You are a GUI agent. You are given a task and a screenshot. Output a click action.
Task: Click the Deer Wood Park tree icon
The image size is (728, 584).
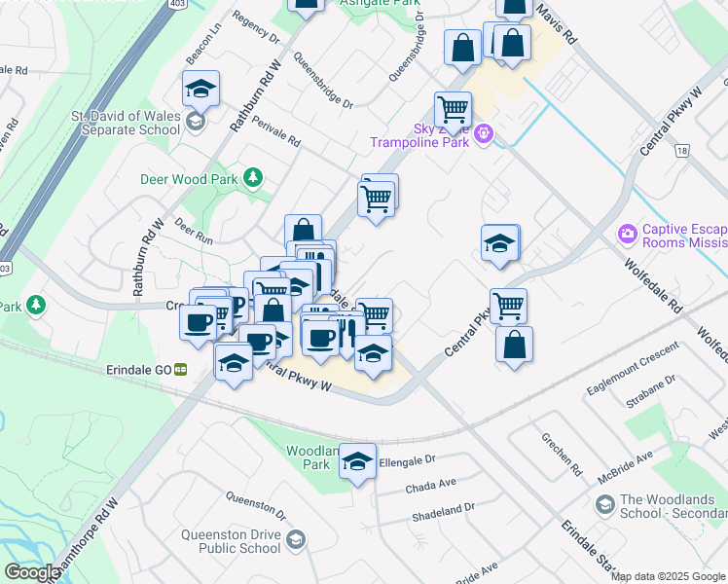click(x=253, y=177)
